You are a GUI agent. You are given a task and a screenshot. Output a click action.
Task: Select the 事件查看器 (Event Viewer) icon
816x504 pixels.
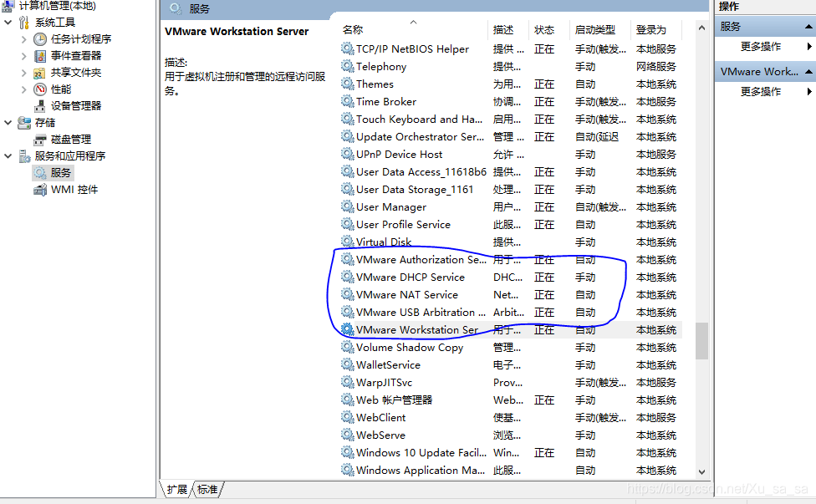41,55
